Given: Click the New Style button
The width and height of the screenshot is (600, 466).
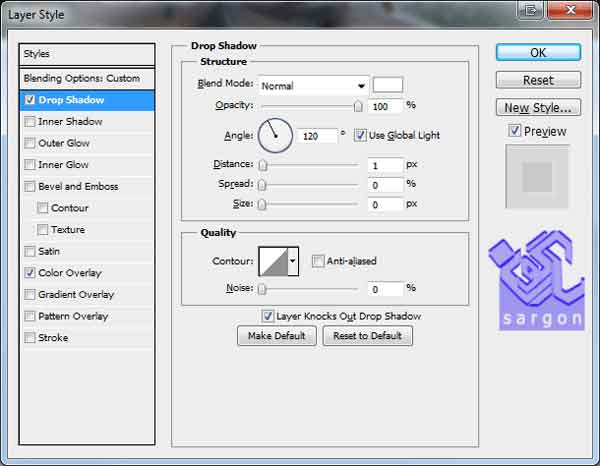Looking at the screenshot, I should [x=538, y=108].
